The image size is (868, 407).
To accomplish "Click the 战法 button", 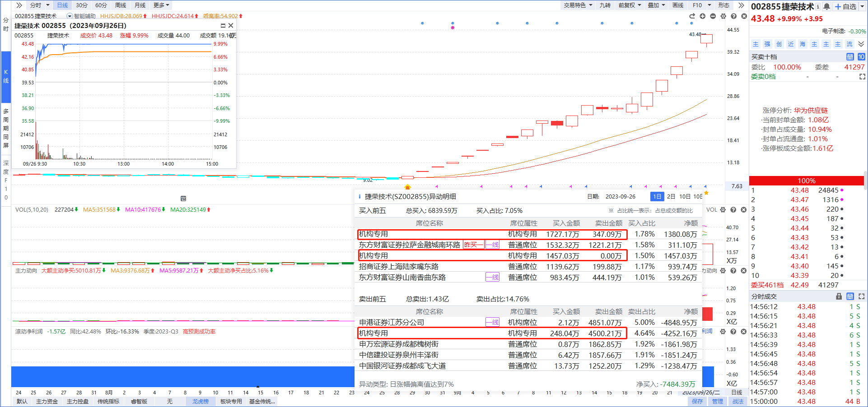I will pyautogui.click(x=738, y=401).
